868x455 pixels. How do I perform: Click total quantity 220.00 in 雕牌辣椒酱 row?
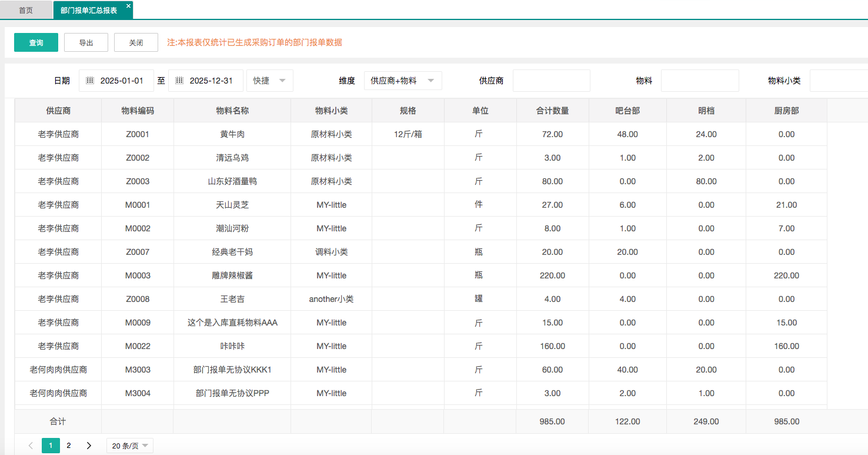pyautogui.click(x=553, y=275)
